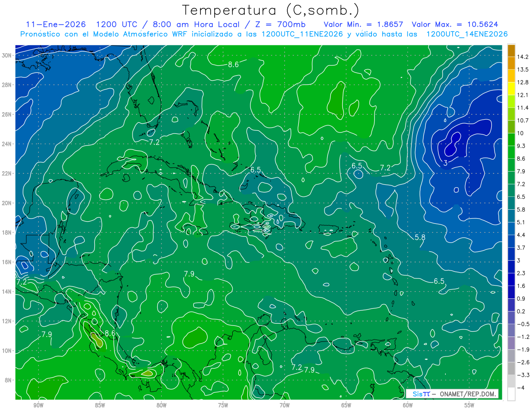Viewport: 532px width, 411px height.
Task: Click the longitude axis label '55W'
Action: point(469,405)
